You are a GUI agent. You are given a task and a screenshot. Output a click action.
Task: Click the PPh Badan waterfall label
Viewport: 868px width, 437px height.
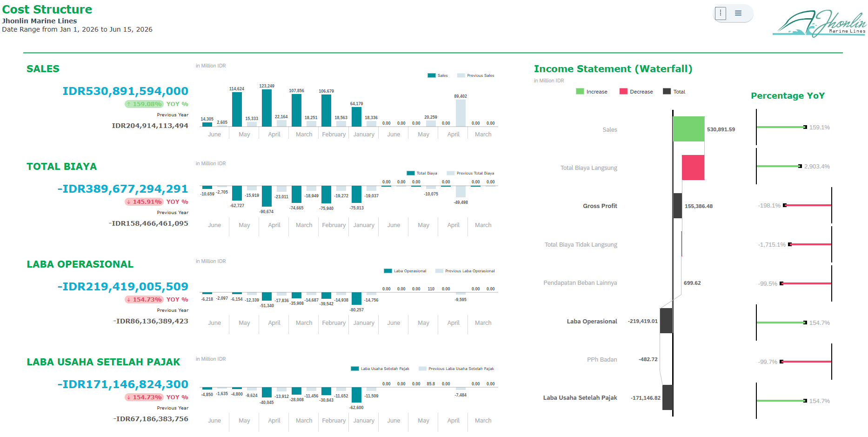click(x=602, y=359)
